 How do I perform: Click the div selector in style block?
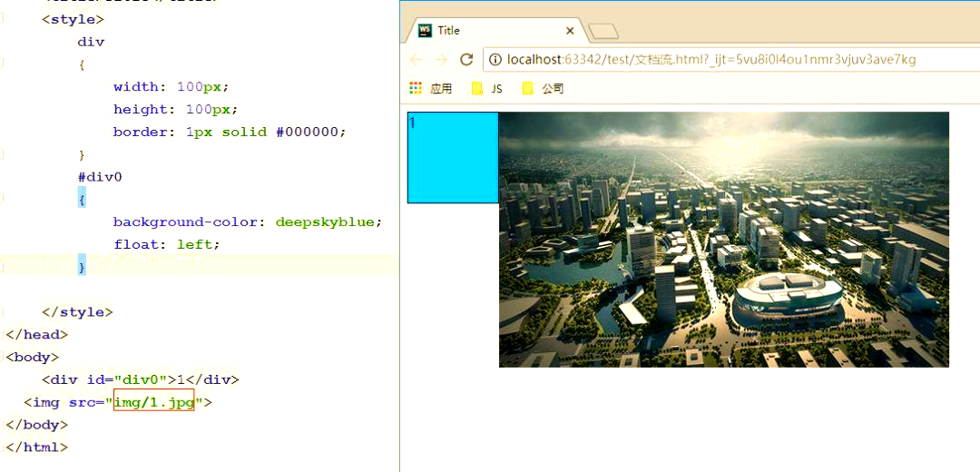click(x=92, y=42)
